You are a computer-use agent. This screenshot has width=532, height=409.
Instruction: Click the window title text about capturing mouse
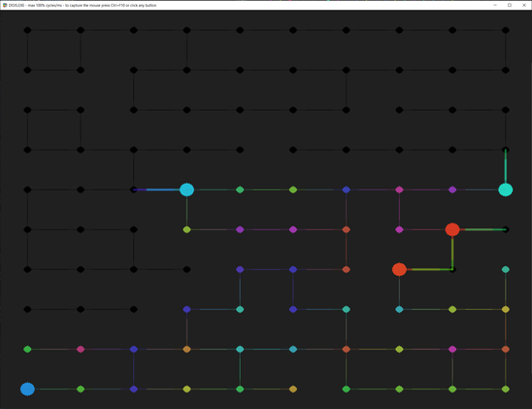[83, 6]
